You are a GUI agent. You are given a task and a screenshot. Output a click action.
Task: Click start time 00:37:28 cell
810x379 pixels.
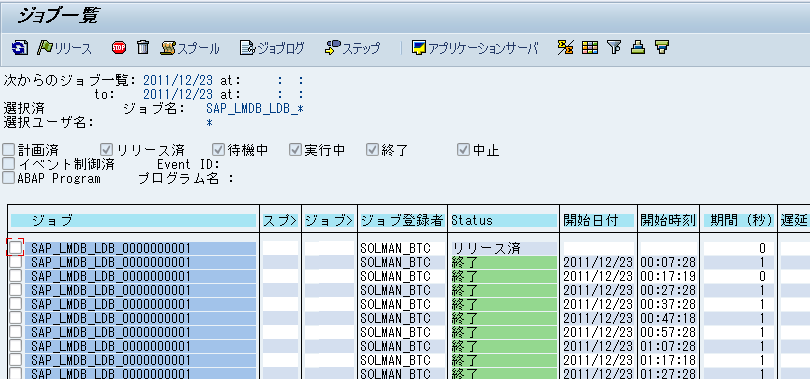coord(668,304)
